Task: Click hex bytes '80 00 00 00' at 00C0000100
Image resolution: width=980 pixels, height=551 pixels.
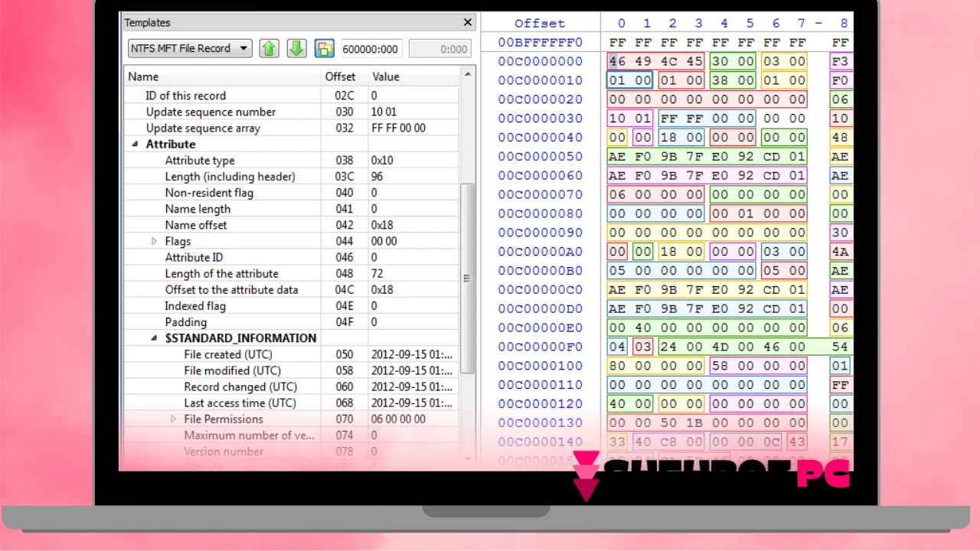Action: pyautogui.click(x=656, y=366)
